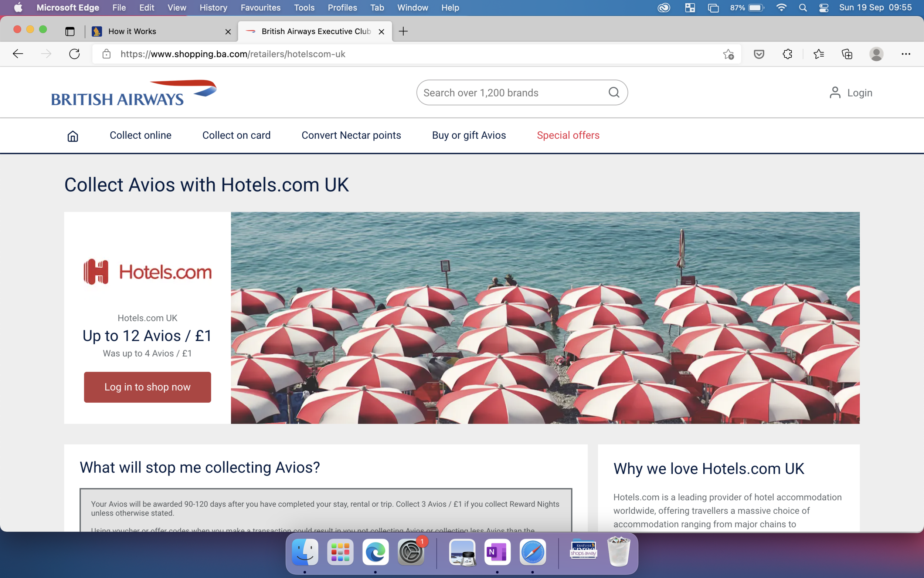Viewport: 924px width, 578px height.
Task: Click Log in to shop now button
Action: coord(147,387)
